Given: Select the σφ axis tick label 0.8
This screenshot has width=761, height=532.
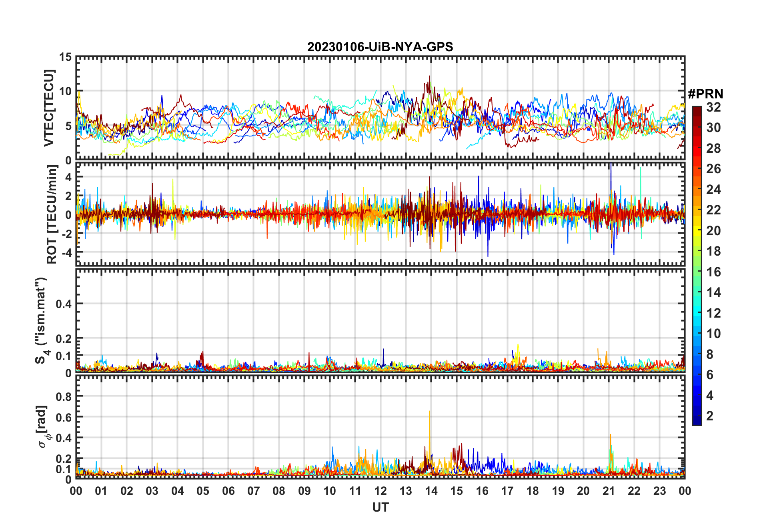Looking at the screenshot, I should (64, 396).
